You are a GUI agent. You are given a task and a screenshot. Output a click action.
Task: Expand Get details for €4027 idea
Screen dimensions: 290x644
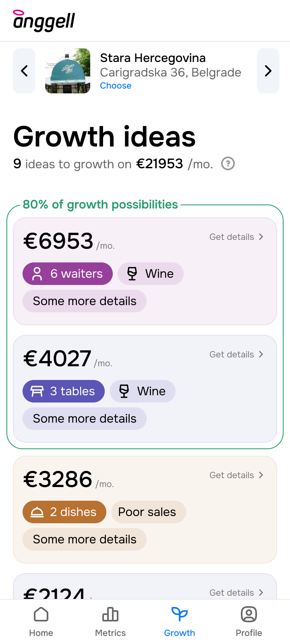[x=236, y=354]
